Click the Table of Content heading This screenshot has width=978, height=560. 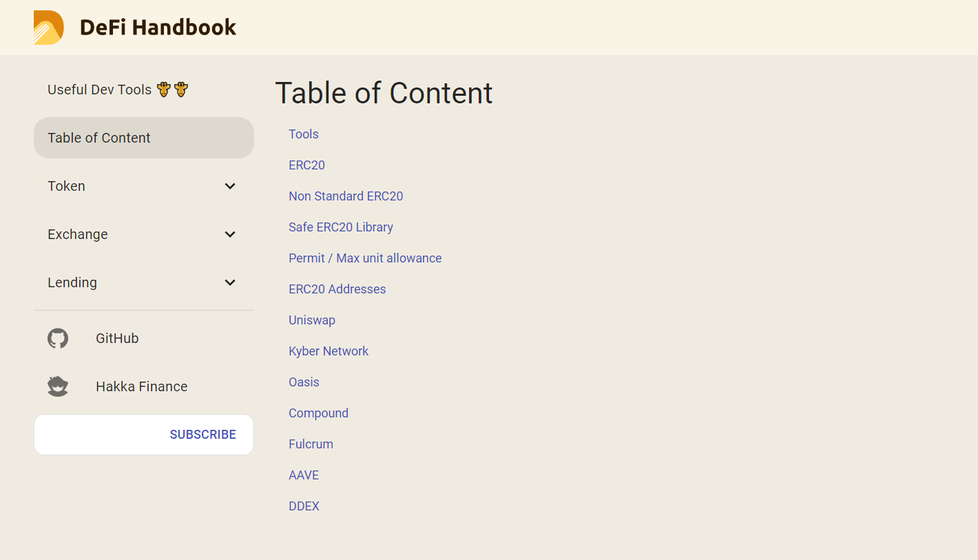tap(384, 93)
